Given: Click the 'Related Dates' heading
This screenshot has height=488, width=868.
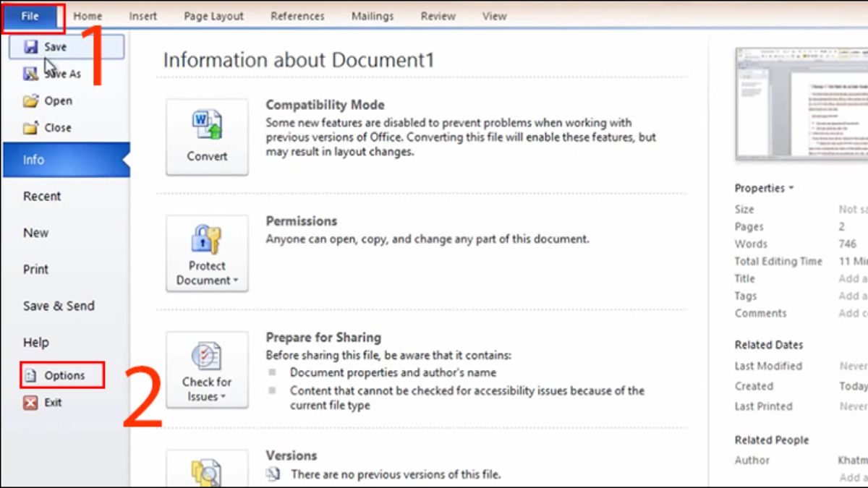Looking at the screenshot, I should [x=769, y=345].
